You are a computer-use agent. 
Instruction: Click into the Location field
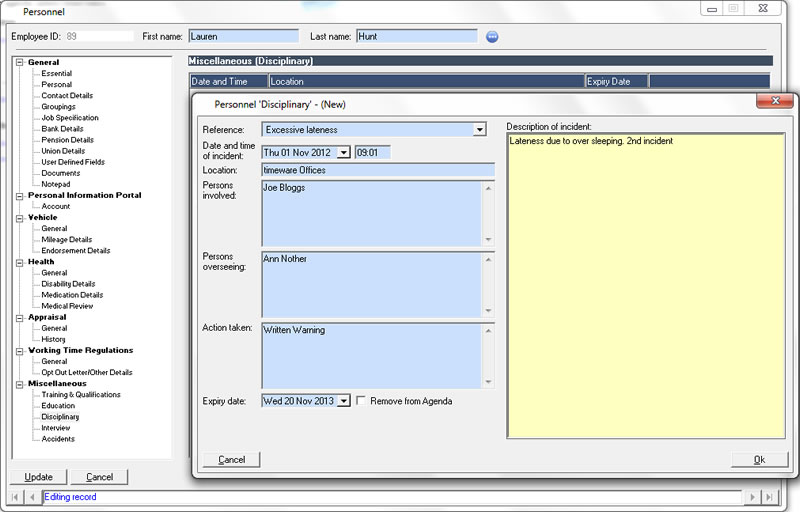[377, 170]
